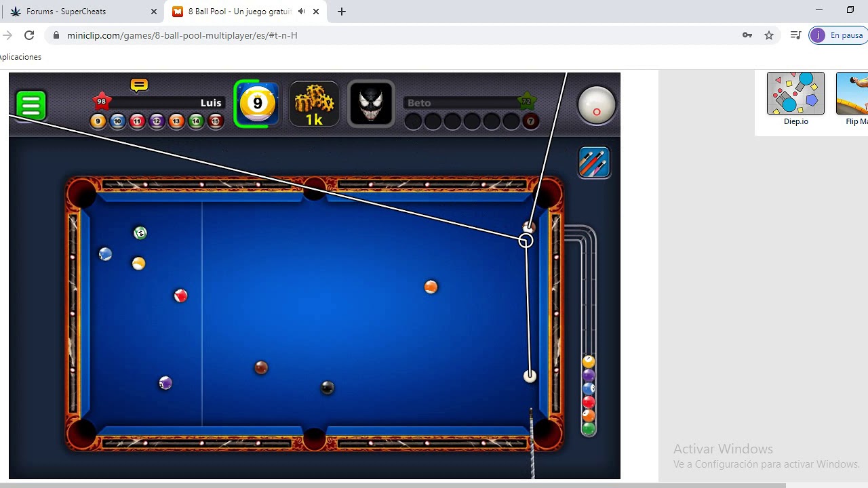The width and height of the screenshot is (868, 488).
Task: Click Luis's remaining 11 ball indicator
Action: point(138,121)
